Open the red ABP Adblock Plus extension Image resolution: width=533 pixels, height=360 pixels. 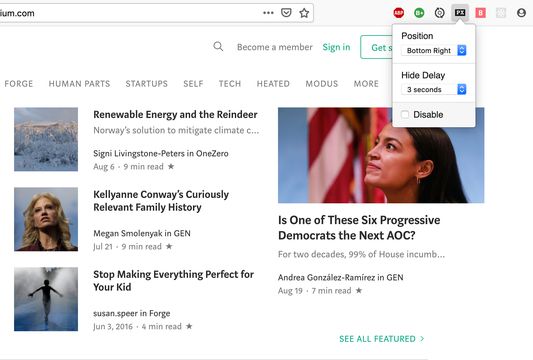pos(398,13)
